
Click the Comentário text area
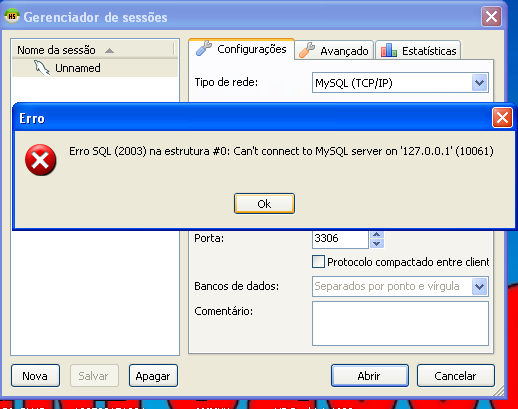click(x=400, y=323)
